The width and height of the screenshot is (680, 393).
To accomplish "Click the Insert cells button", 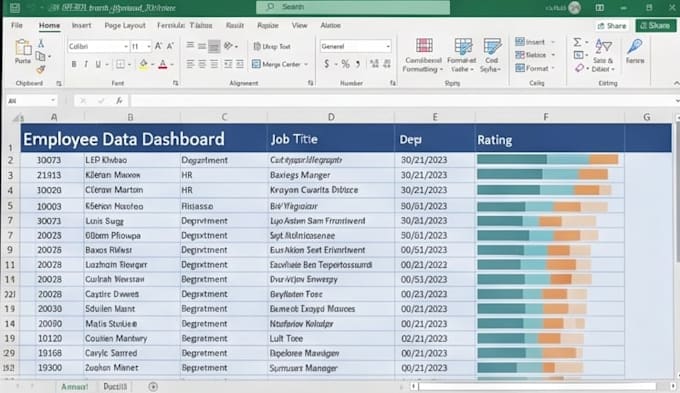I will [530, 42].
